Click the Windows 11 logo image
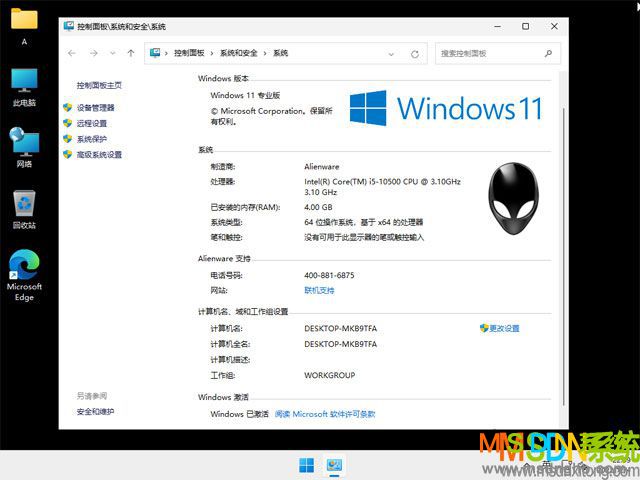 point(446,108)
